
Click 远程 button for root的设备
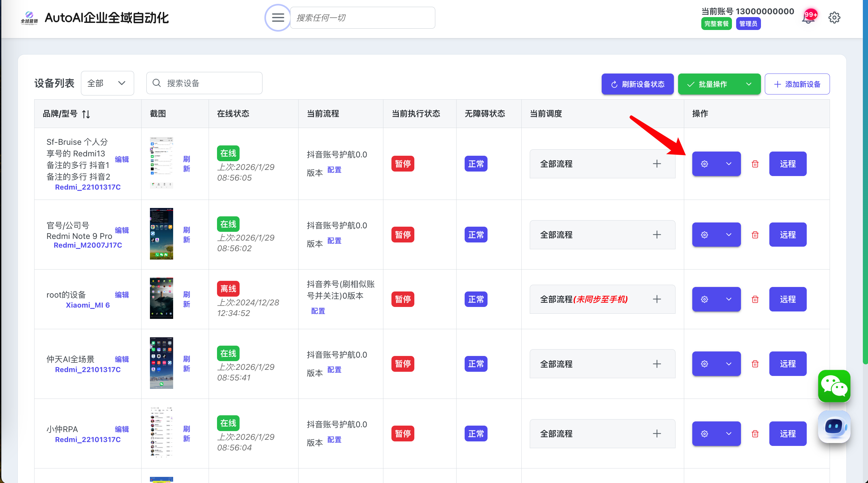click(x=787, y=299)
